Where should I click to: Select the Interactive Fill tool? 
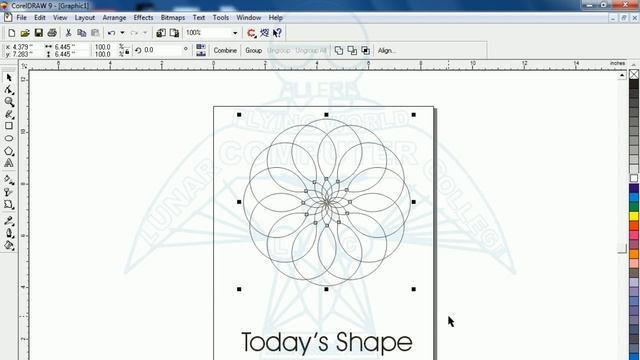(x=9, y=180)
